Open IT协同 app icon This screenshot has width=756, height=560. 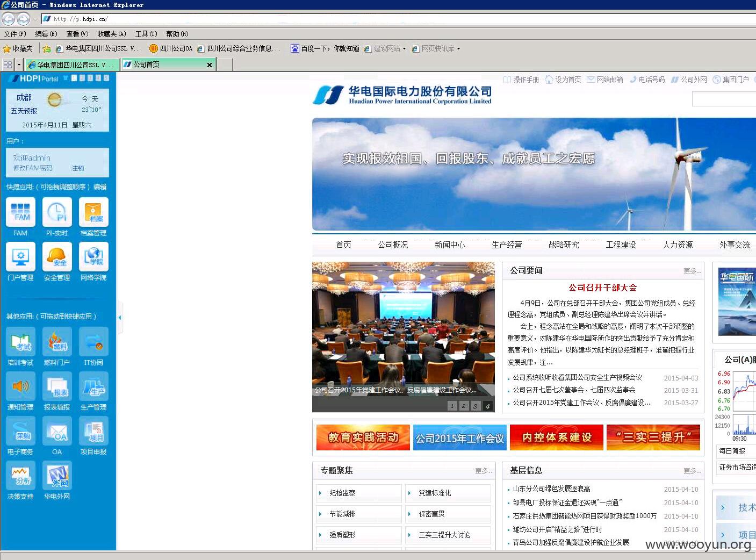pyautogui.click(x=93, y=342)
